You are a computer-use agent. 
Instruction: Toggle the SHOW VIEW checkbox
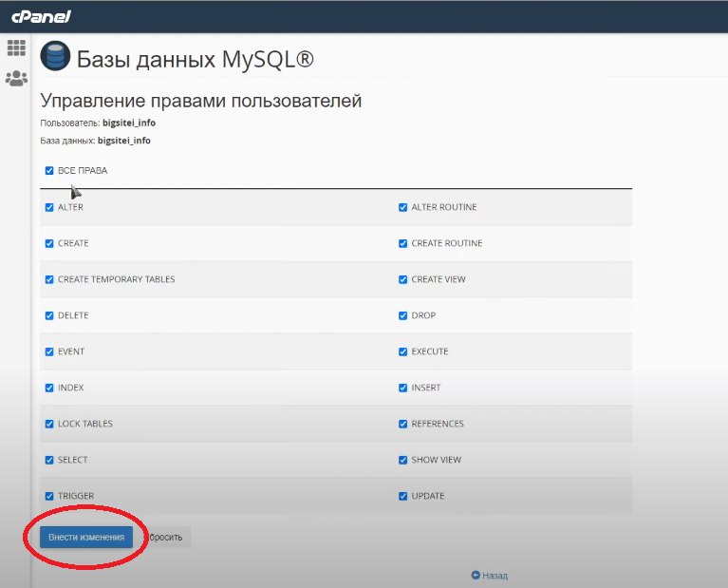pos(403,460)
